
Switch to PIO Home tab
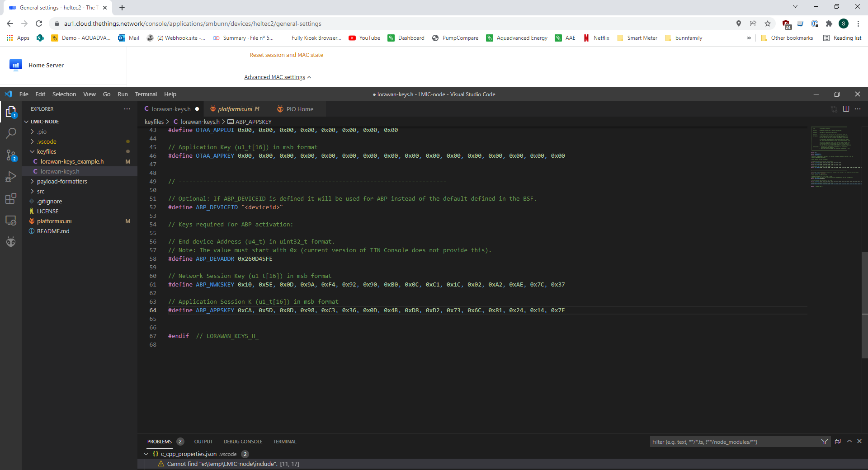[x=299, y=109]
